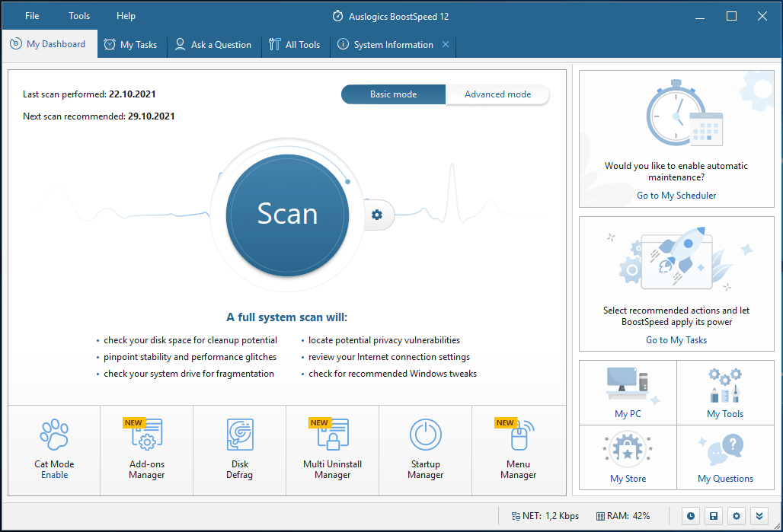This screenshot has height=532, width=783.
Task: Select Basic mode
Action: pyautogui.click(x=393, y=94)
